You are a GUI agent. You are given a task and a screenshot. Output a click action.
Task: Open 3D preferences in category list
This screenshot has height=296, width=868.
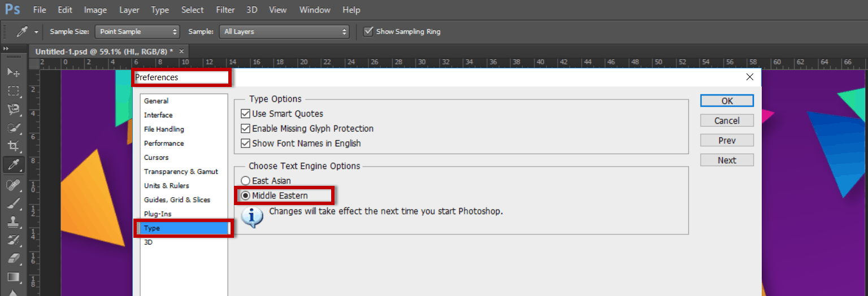point(184,242)
